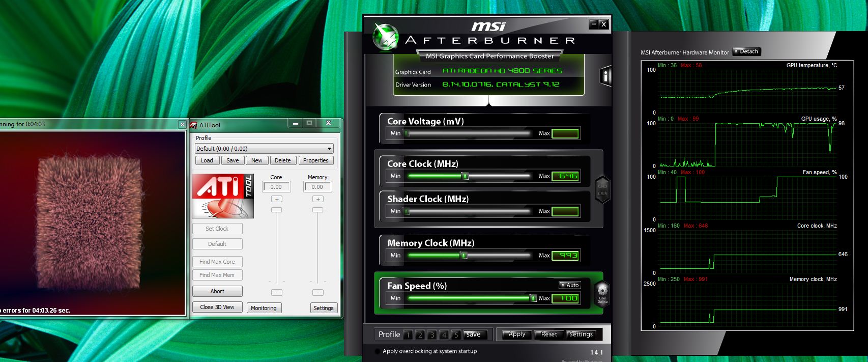Toggle fan speed Auto mode

click(569, 285)
